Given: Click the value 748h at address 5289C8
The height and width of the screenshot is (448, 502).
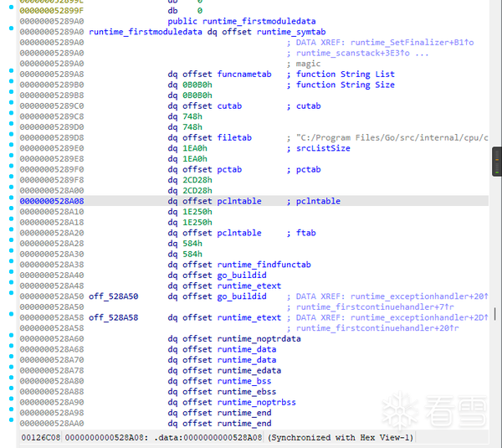Looking at the screenshot, I should coord(192,116).
